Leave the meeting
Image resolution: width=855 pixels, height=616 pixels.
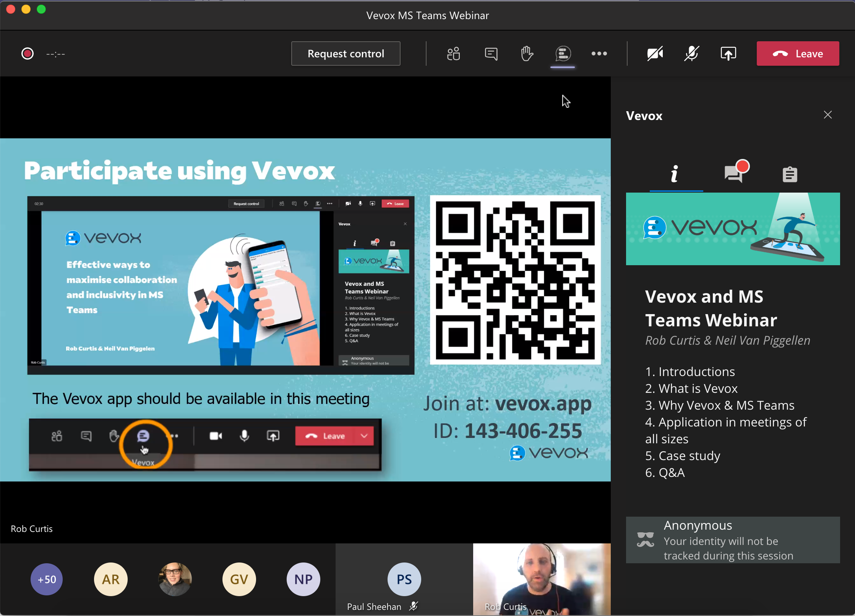click(798, 53)
